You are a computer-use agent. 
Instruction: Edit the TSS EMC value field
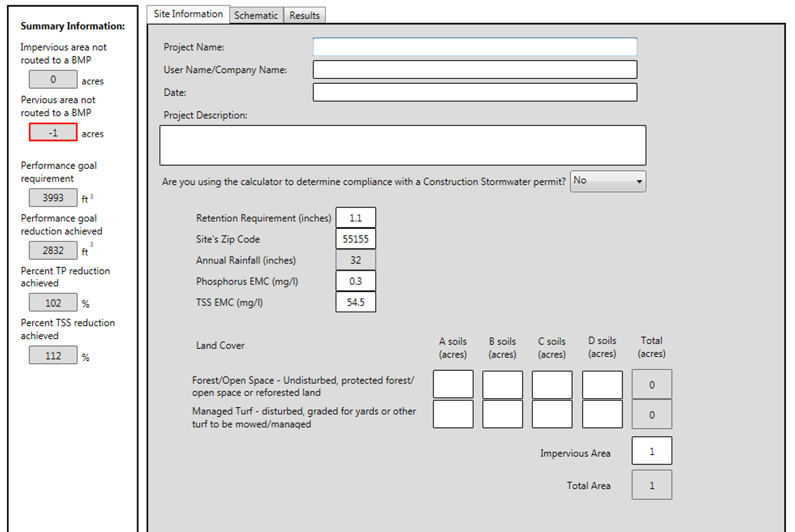coord(356,302)
